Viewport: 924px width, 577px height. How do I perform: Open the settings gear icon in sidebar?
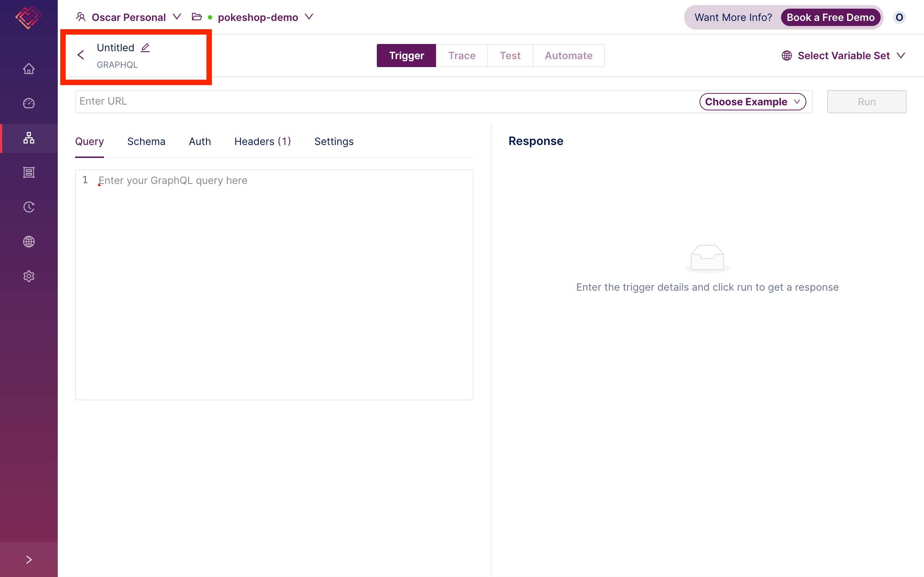[29, 276]
